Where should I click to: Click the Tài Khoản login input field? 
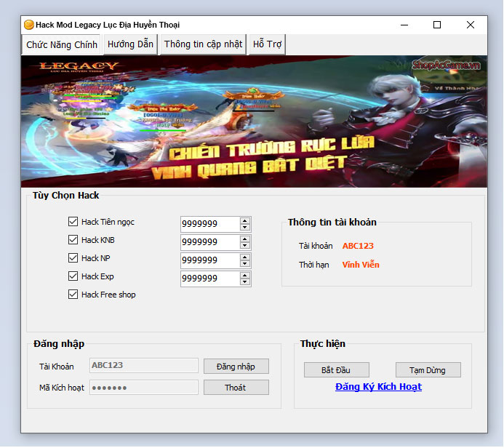tap(144, 366)
